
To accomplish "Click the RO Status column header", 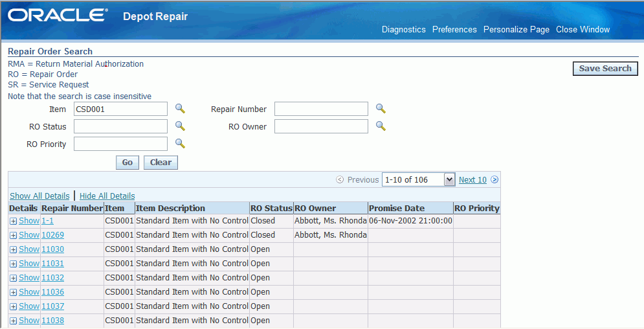I will (271, 209).
